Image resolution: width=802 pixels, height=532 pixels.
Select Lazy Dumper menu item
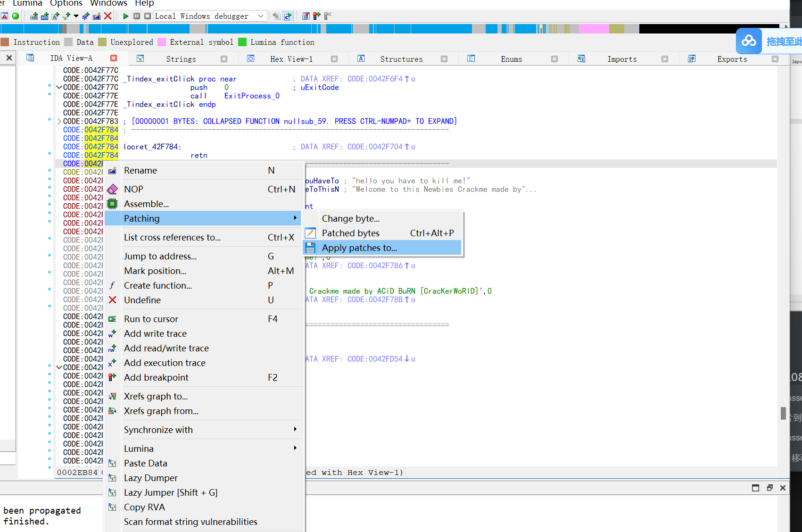(x=204, y=478)
